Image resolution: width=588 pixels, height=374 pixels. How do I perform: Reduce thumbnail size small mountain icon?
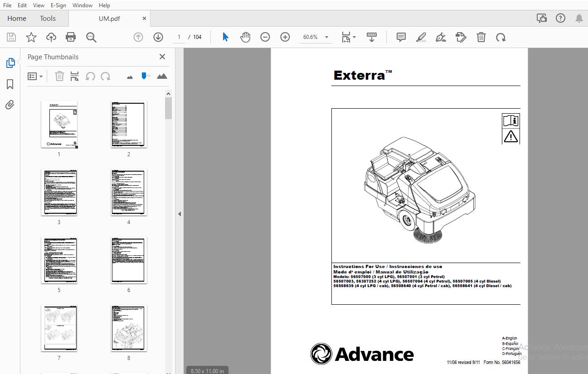[x=130, y=77]
